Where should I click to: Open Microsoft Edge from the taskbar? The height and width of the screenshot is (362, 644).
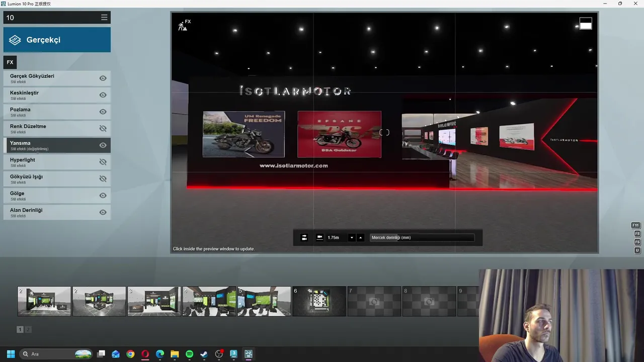160,354
